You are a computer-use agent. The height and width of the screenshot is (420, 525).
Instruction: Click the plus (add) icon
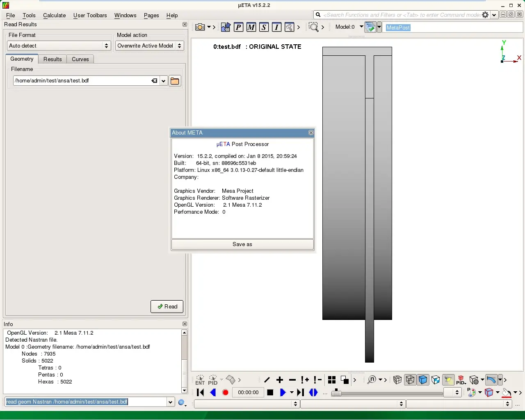pyautogui.click(x=280, y=380)
